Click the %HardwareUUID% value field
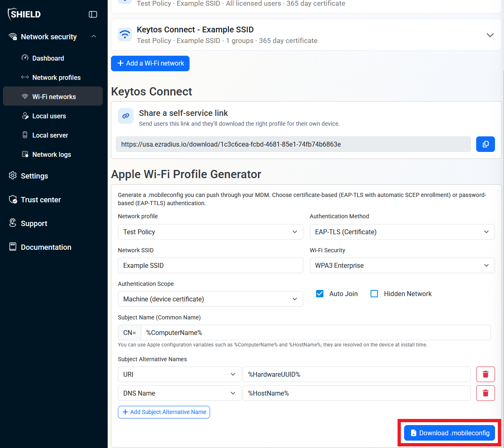 (357, 374)
